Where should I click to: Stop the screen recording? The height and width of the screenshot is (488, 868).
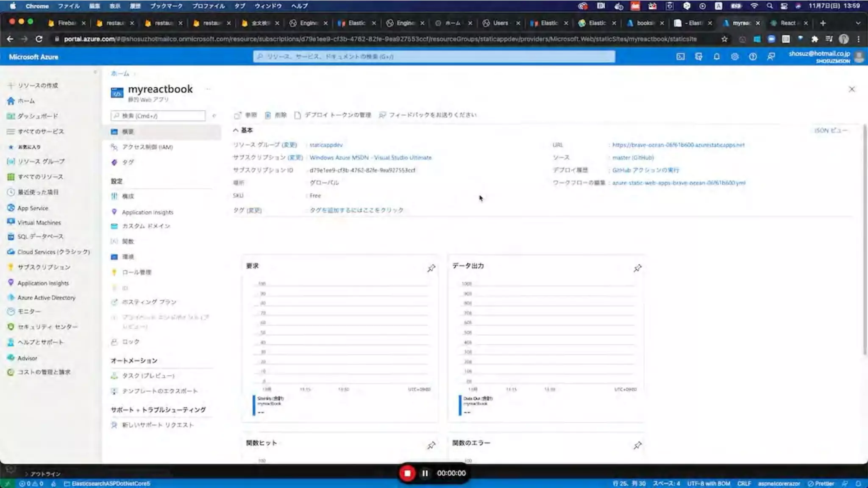407,473
